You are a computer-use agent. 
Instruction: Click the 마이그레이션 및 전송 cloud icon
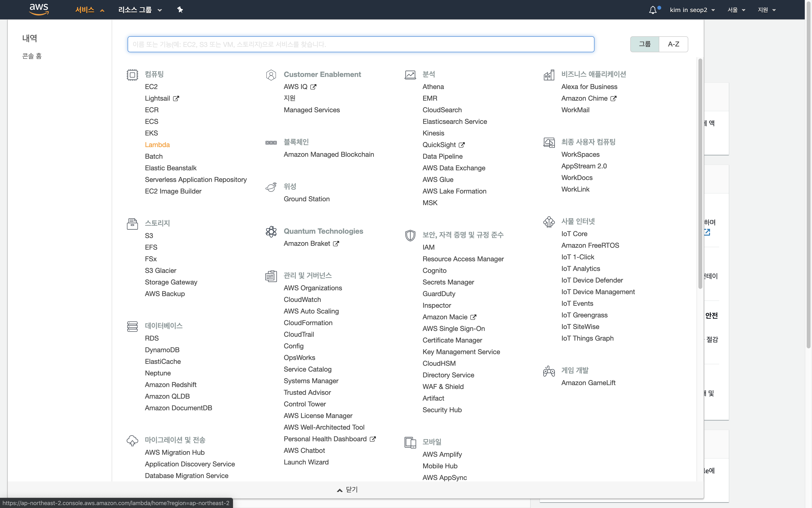[x=132, y=441]
